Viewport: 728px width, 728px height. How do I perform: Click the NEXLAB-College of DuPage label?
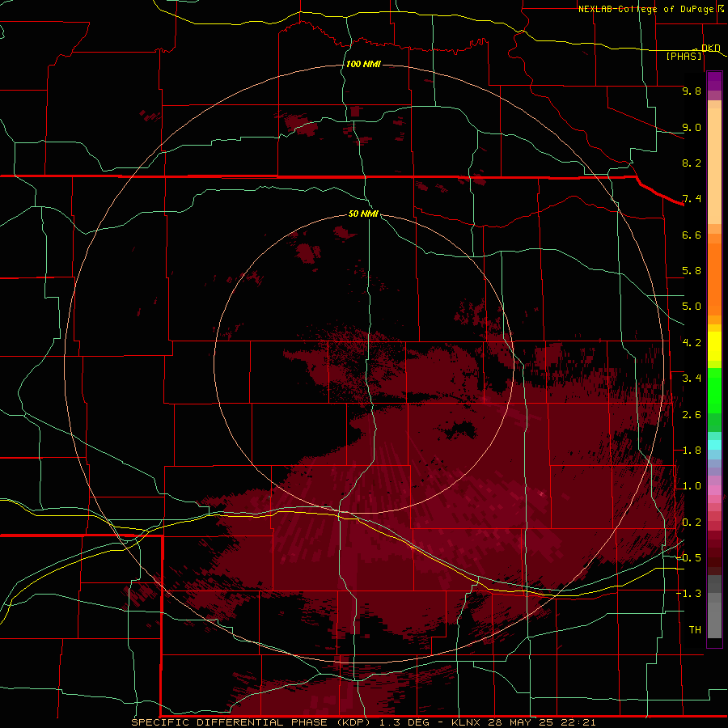click(x=652, y=9)
